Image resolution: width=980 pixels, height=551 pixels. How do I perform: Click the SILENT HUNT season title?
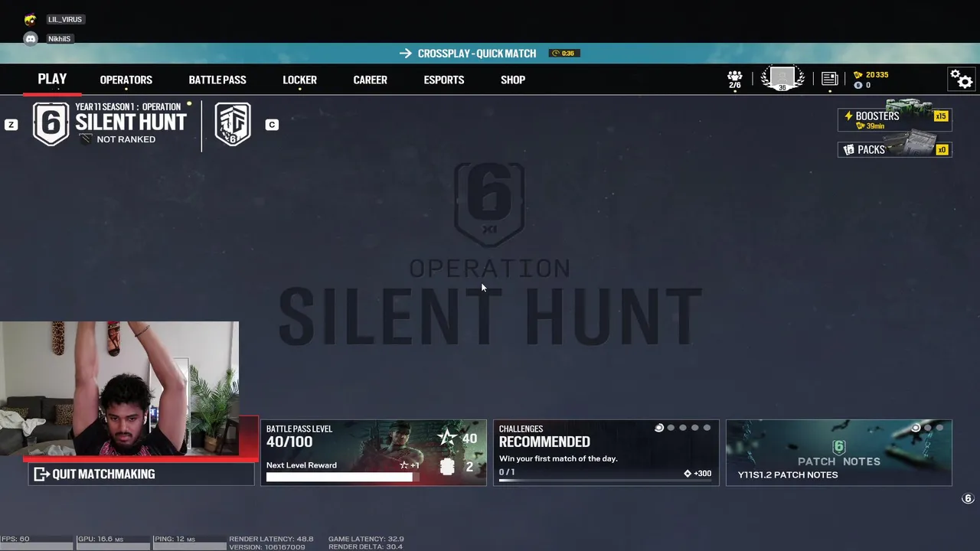(x=131, y=122)
